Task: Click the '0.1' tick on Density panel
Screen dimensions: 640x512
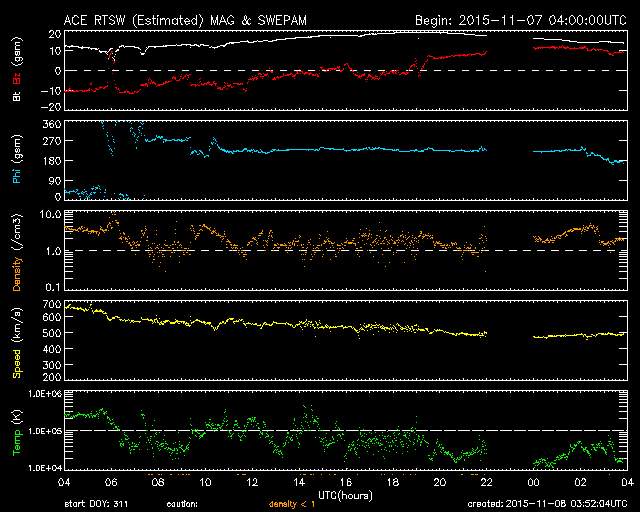Action: (53, 287)
